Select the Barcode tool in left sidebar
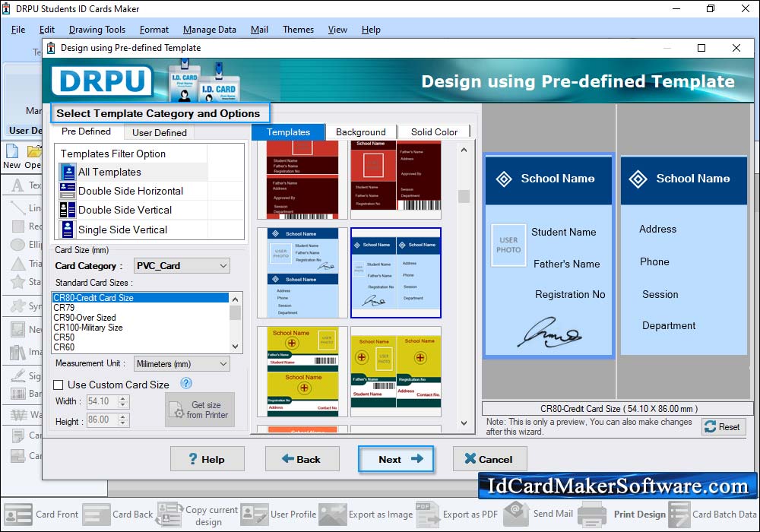 pos(18,394)
